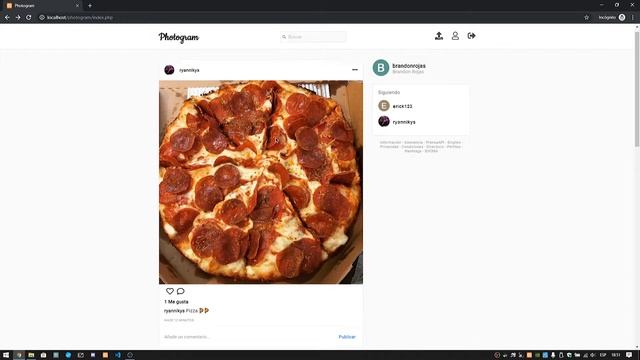Click the Incognito profile indicator

pyautogui.click(x=611, y=18)
